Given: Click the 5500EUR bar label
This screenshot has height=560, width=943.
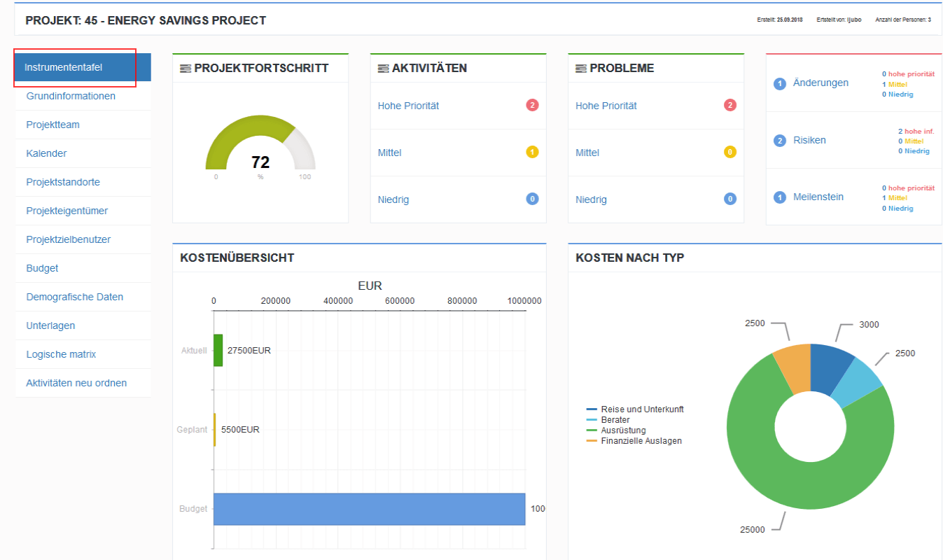Looking at the screenshot, I should coord(240,430).
